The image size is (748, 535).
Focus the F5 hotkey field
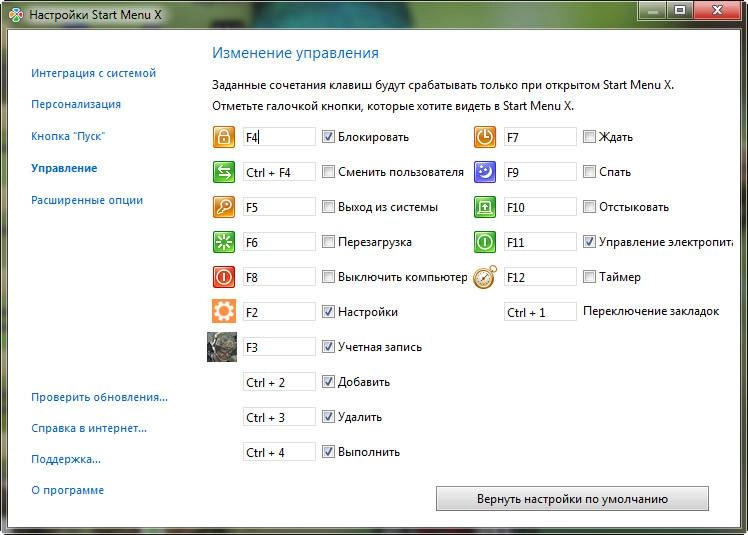click(x=279, y=207)
